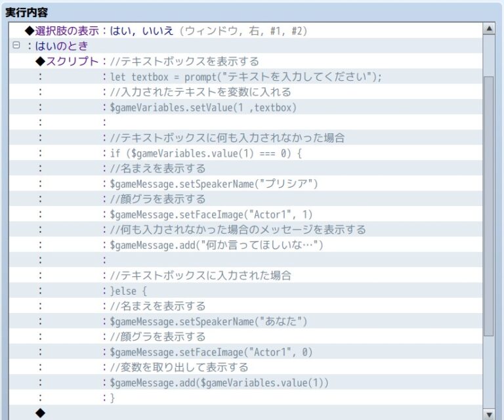Select the setFaceImage("Actor1", 0) line
Viewport: 504px width, 420px height.
211,352
